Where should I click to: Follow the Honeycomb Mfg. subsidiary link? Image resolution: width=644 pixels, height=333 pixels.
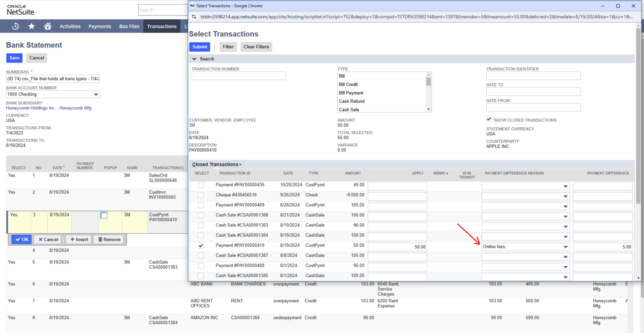(x=76, y=108)
